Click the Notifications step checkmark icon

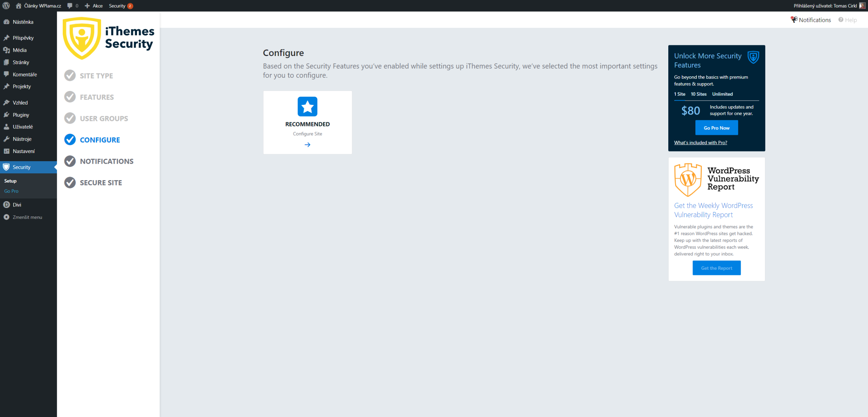click(x=70, y=161)
